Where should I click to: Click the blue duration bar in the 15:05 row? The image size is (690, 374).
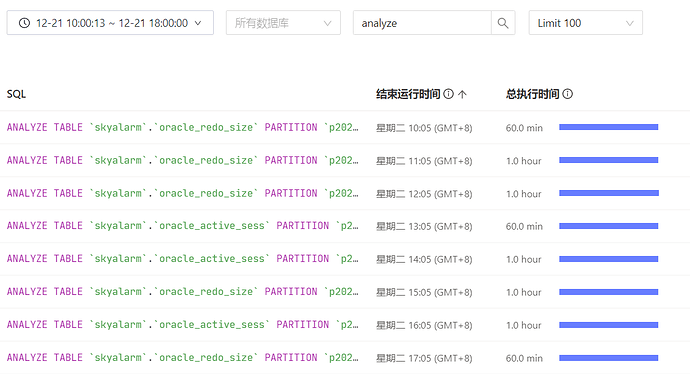pyautogui.click(x=609, y=292)
